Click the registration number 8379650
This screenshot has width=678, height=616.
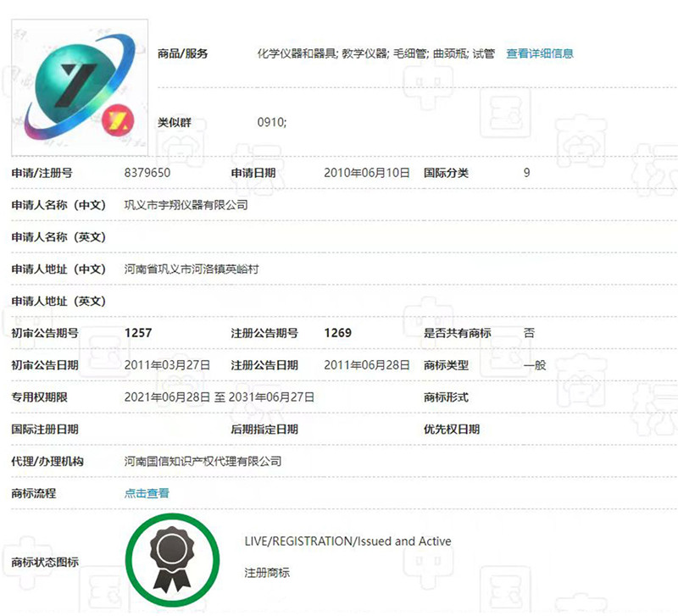click(147, 173)
